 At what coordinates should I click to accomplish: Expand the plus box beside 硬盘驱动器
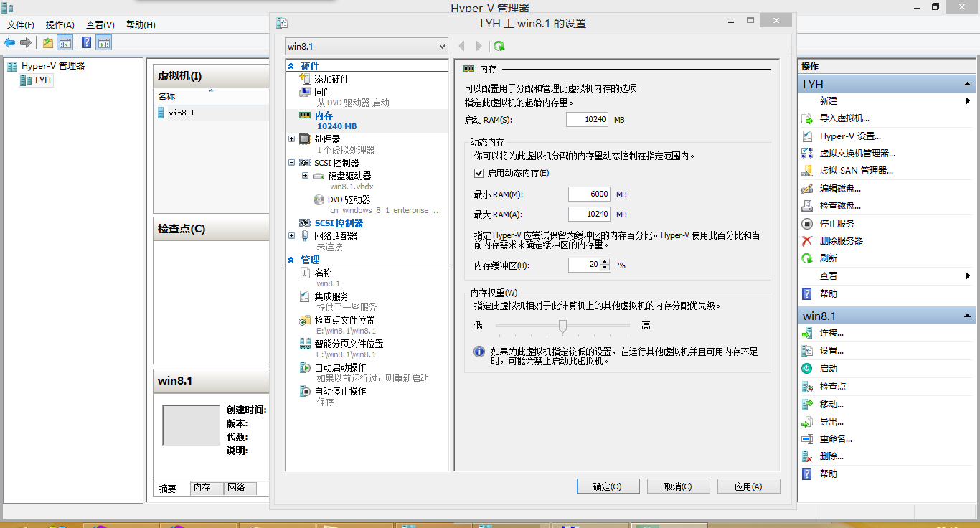tap(305, 176)
